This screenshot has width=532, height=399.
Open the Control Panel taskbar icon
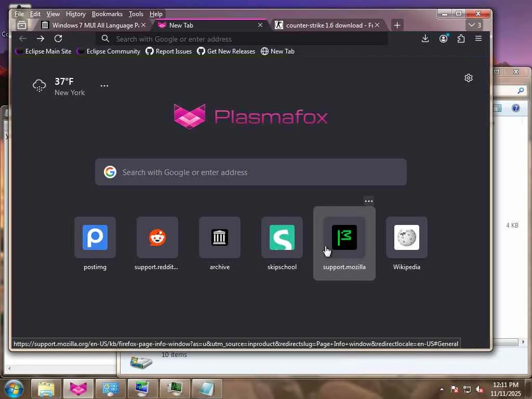coord(111,389)
